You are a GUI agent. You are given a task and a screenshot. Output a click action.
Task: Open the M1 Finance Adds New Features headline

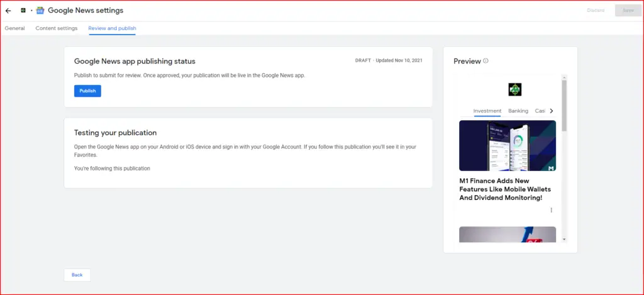(505, 189)
